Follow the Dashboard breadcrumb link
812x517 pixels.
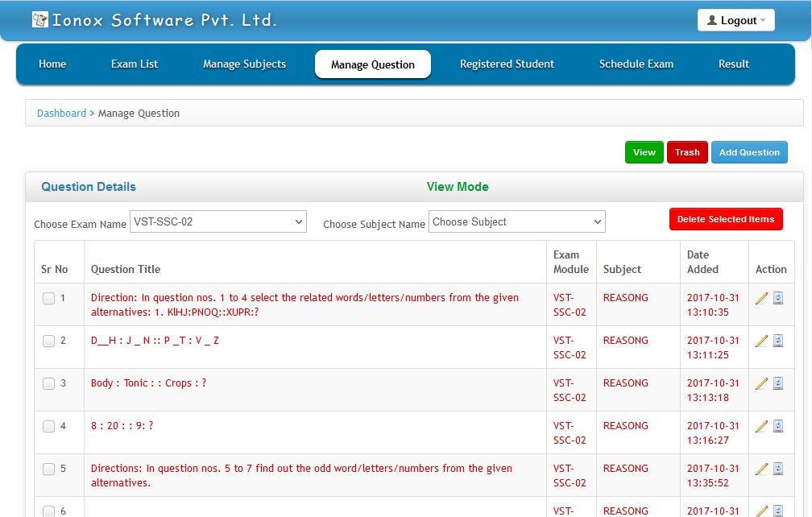(60, 113)
